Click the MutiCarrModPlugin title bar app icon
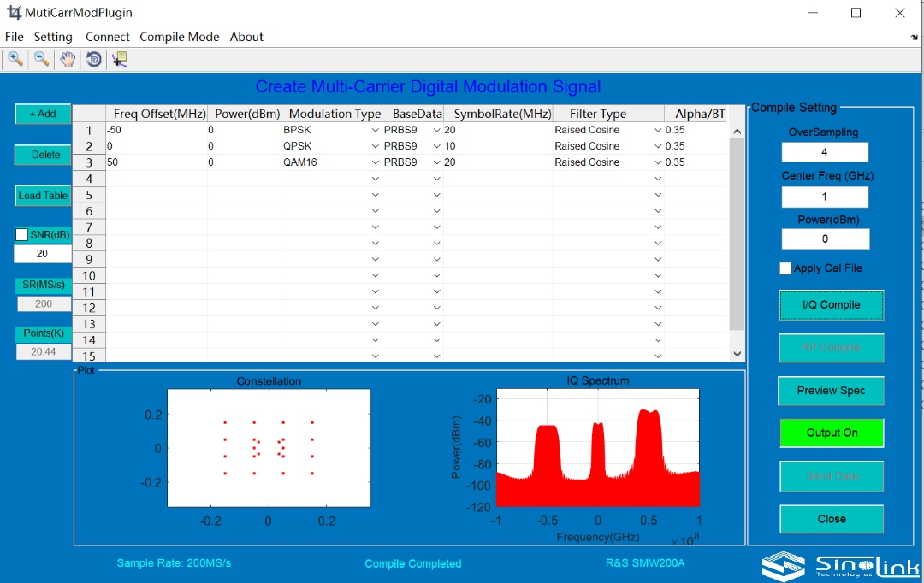924x583 pixels. [x=14, y=12]
